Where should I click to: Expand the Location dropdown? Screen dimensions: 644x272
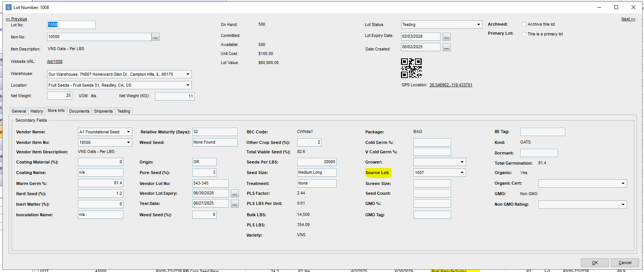188,85
